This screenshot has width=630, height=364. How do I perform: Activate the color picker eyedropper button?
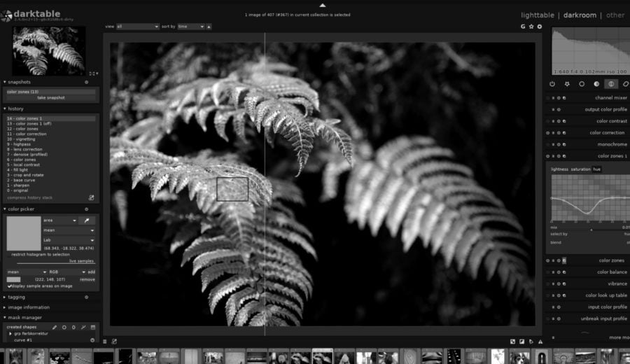87,220
